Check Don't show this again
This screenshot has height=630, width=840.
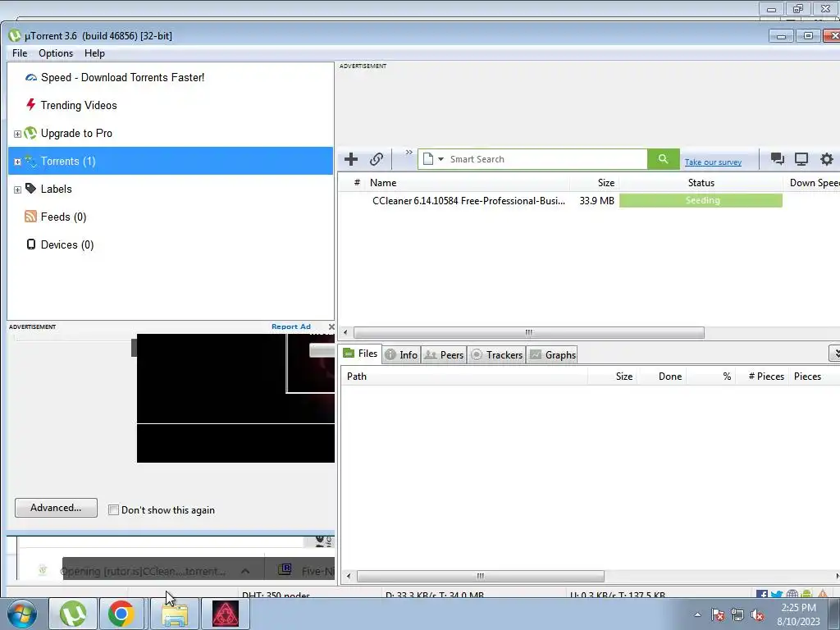113,510
